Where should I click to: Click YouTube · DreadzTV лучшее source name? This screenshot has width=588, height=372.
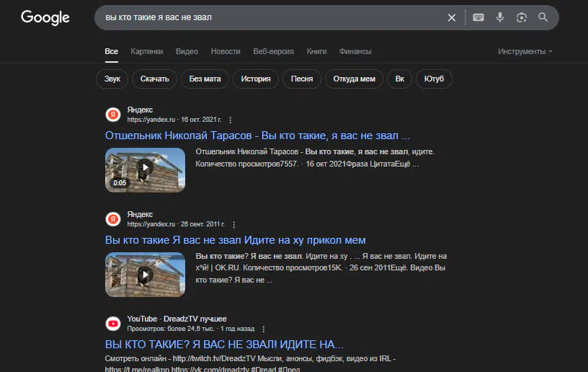[177, 319]
